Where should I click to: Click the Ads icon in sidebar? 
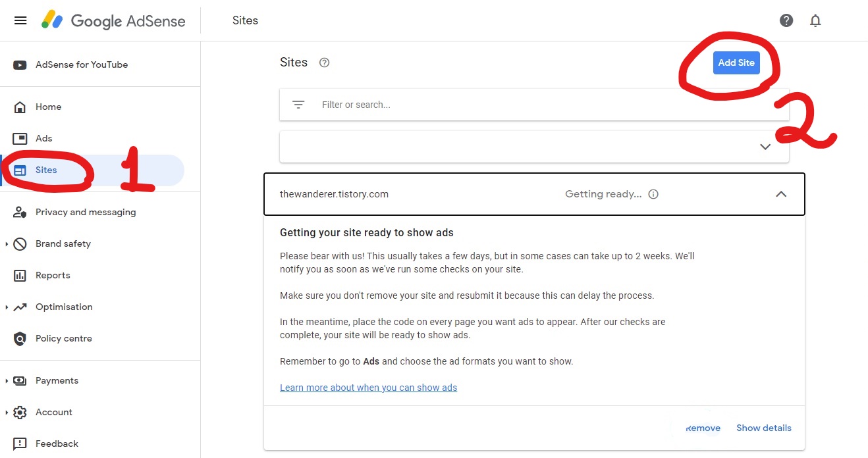20,139
